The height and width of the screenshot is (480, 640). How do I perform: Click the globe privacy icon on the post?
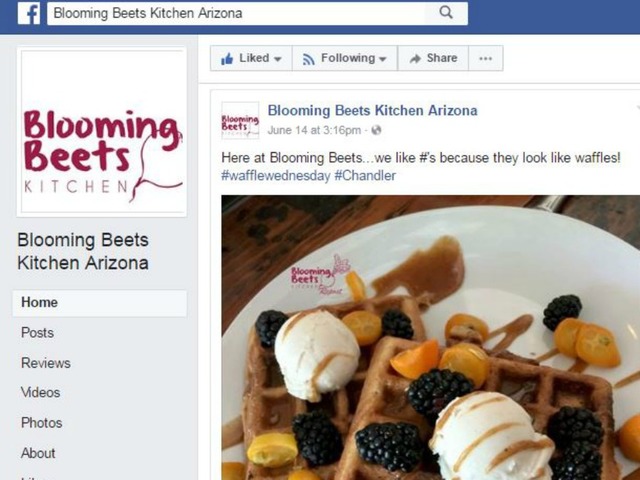pos(376,130)
